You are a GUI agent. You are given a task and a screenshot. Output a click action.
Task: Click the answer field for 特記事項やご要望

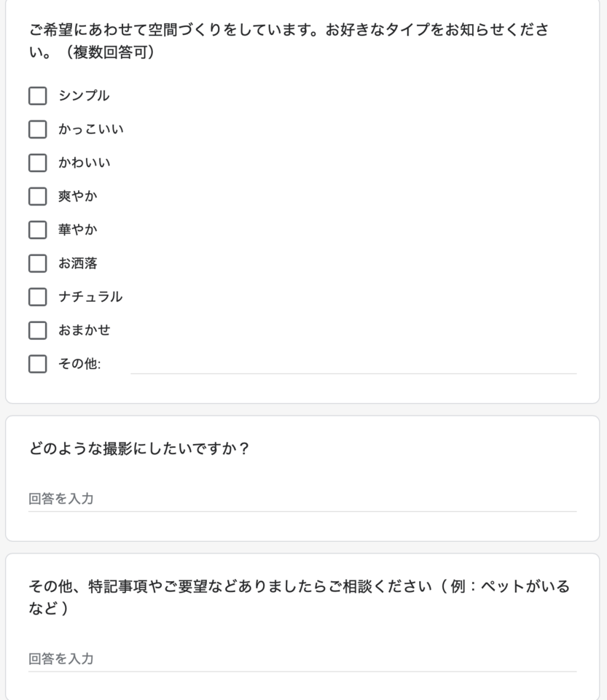click(302, 659)
